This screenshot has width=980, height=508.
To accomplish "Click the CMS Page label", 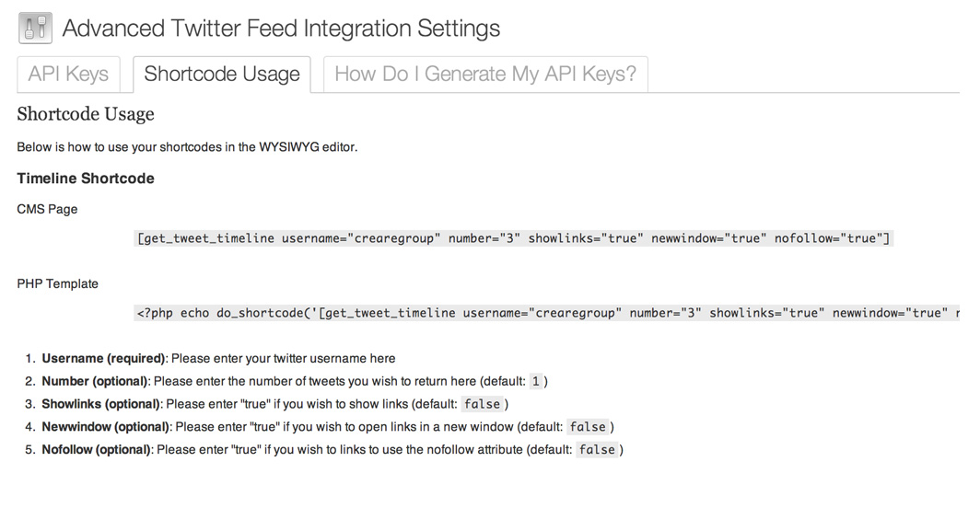I will click(x=48, y=209).
